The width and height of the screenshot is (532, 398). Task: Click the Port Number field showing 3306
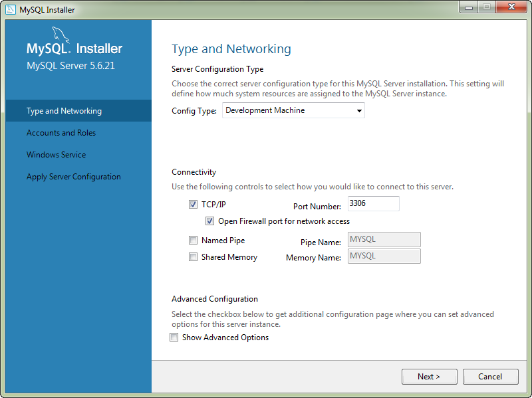[374, 203]
